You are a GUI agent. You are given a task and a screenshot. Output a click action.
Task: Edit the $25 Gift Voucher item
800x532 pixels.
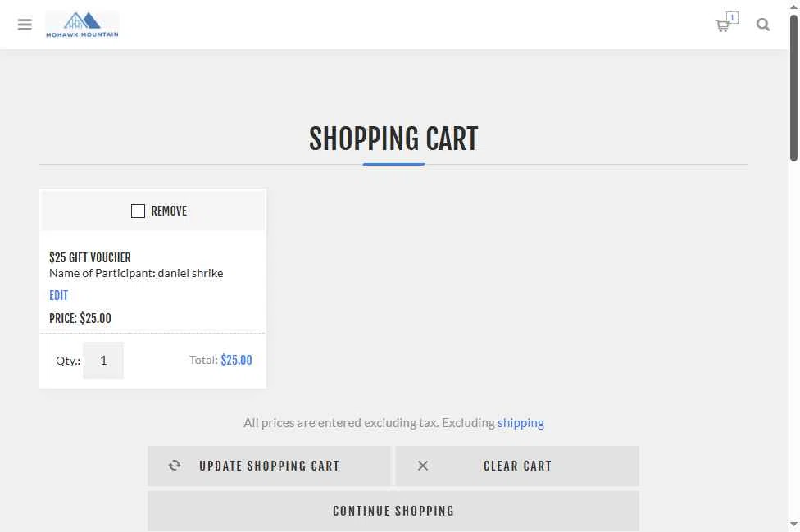58,295
